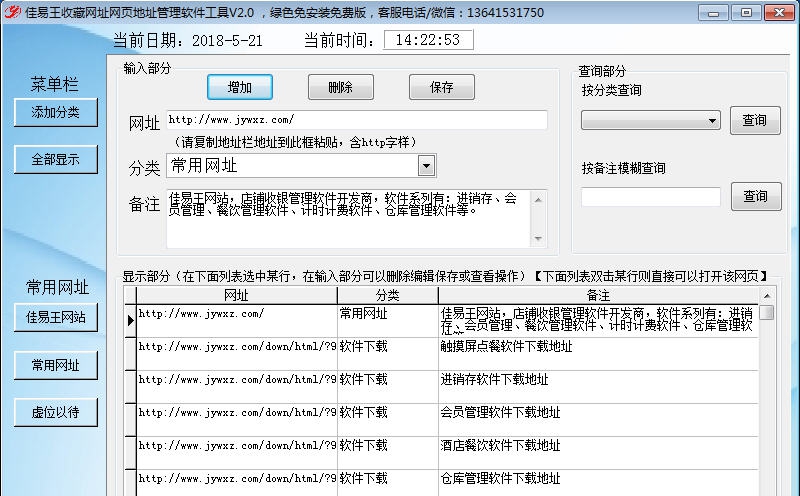Maximize the application window
The image size is (800, 496).
[746, 12]
